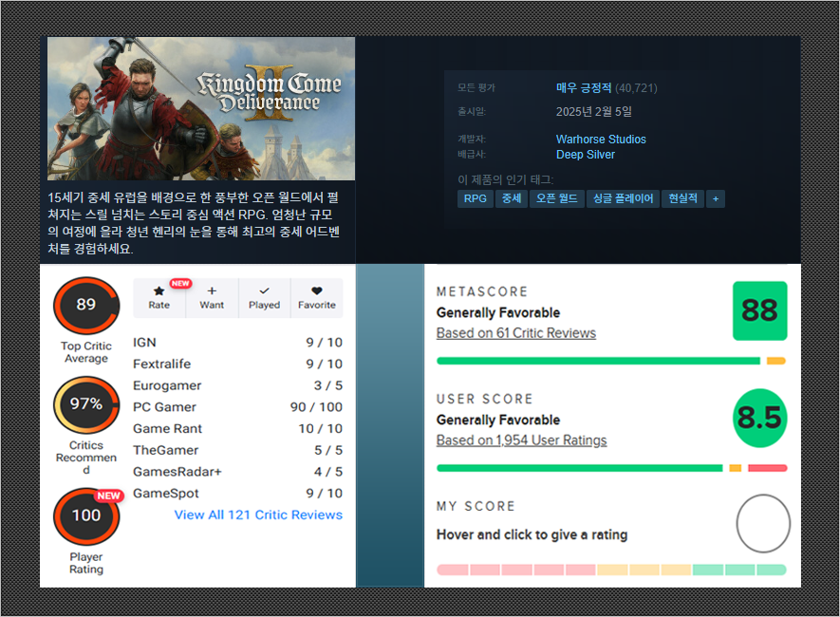Open the 오픈 월드 tag
The image size is (840, 617).
point(556,198)
